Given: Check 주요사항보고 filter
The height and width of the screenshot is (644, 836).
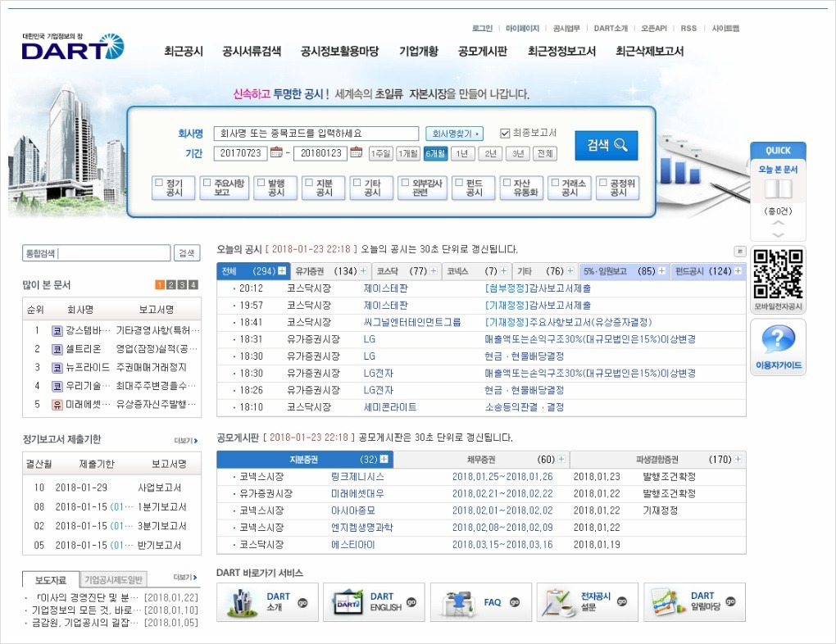Looking at the screenshot, I should (207, 183).
